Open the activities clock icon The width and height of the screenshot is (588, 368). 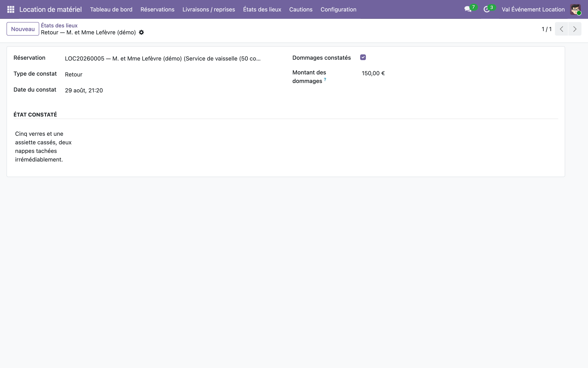coord(487,9)
